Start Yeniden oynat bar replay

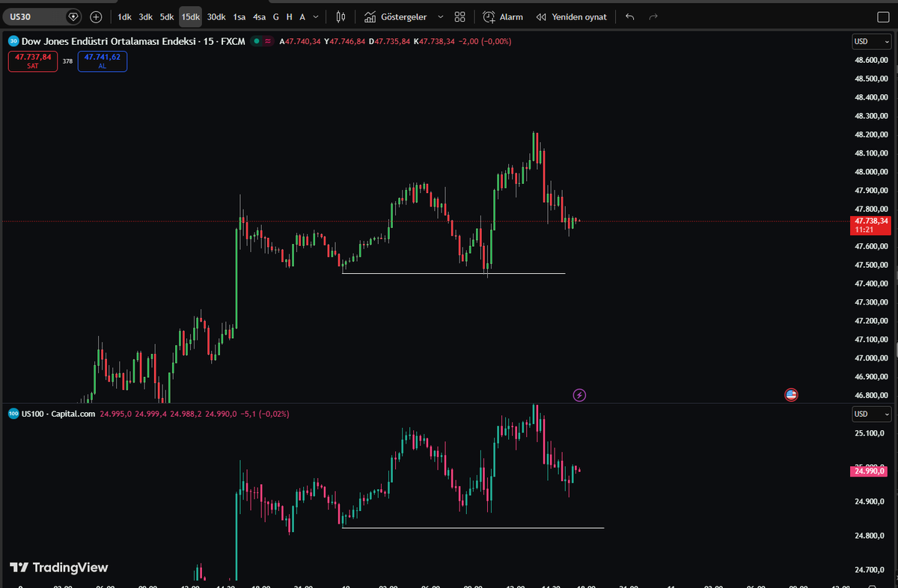572,16
